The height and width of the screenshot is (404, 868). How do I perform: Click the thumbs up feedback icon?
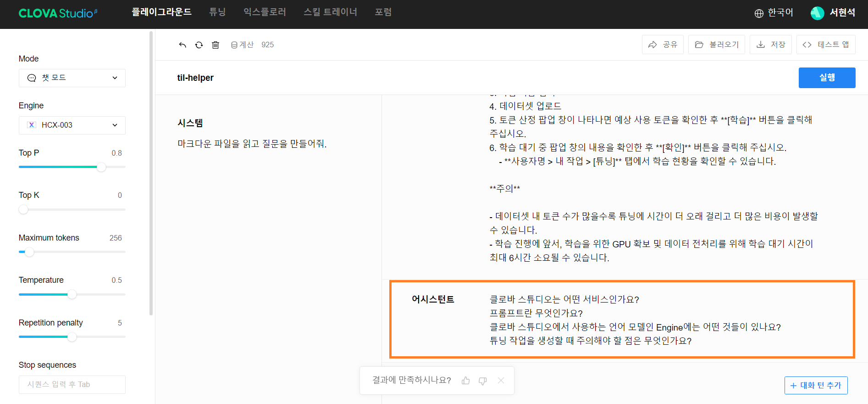pos(466,380)
